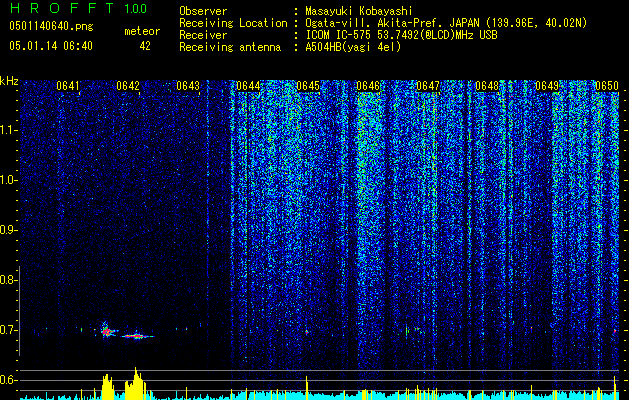This screenshot has width=629, height=400.
Task: Click the 0650 time marker
Action: 607,86
